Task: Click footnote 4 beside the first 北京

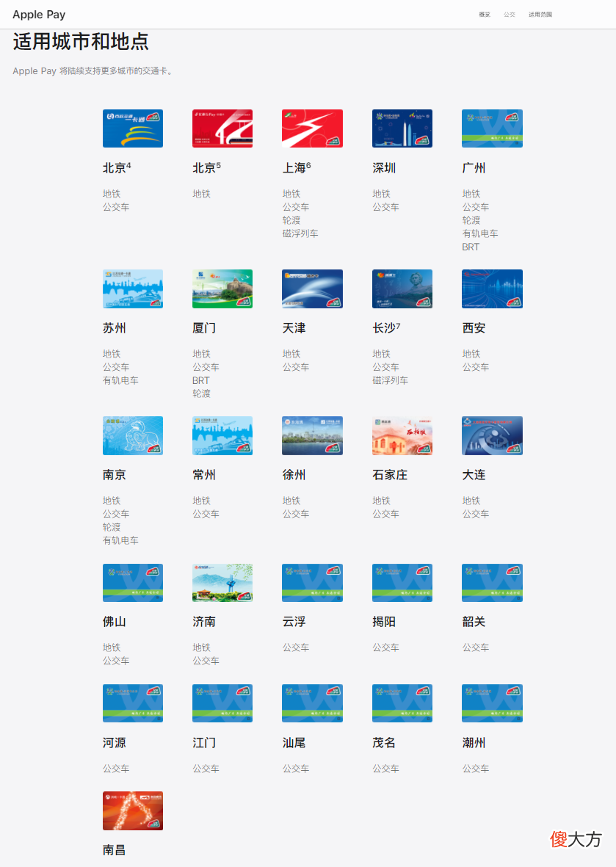Action: [x=128, y=165]
